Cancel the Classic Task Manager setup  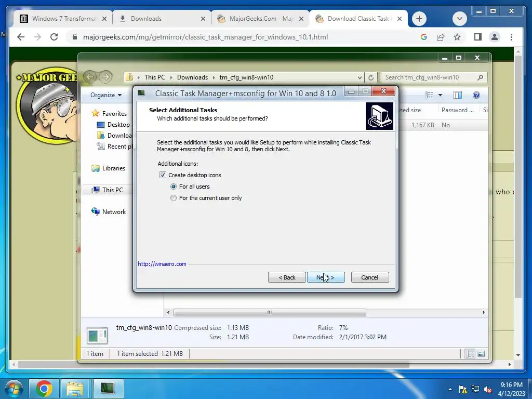pyautogui.click(x=370, y=277)
